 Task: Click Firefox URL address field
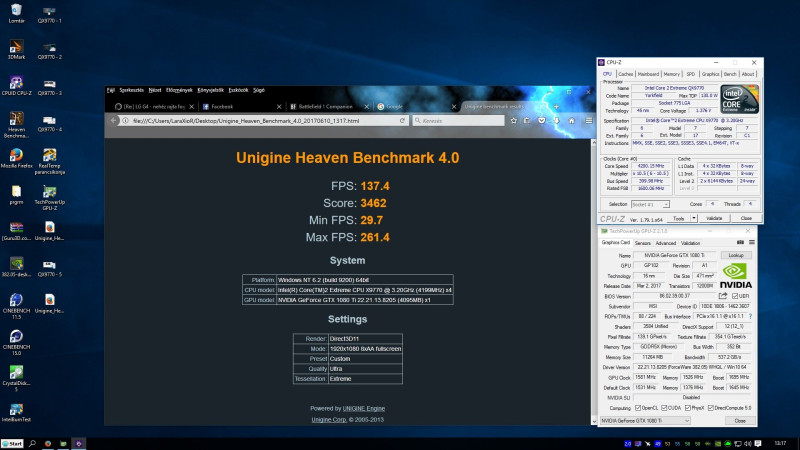point(263,121)
